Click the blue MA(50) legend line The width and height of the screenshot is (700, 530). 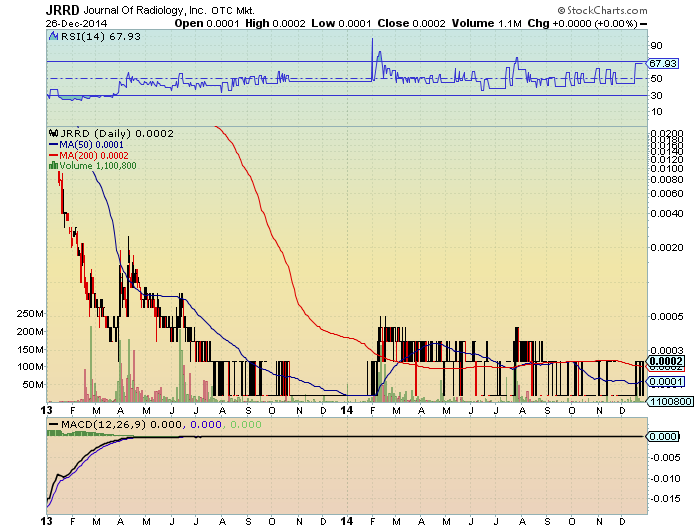click(54, 145)
